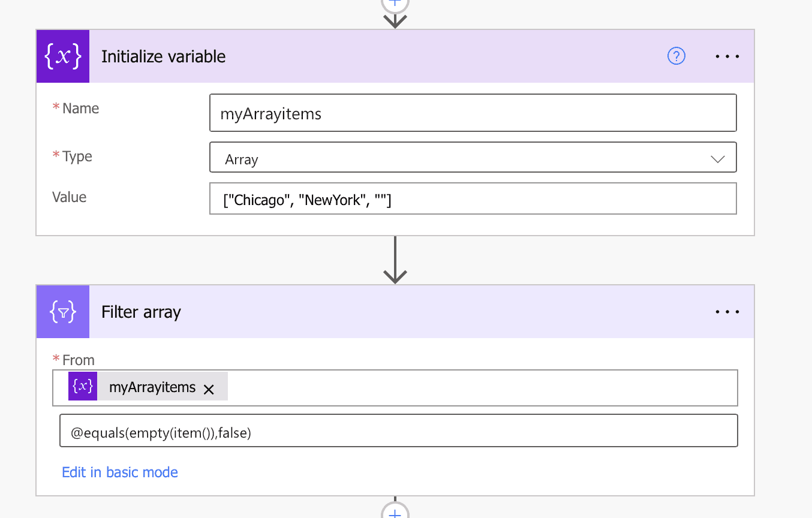Remove the myArrayitems token from the From field
Screen dimensions: 812x518
pyautogui.click(x=209, y=389)
